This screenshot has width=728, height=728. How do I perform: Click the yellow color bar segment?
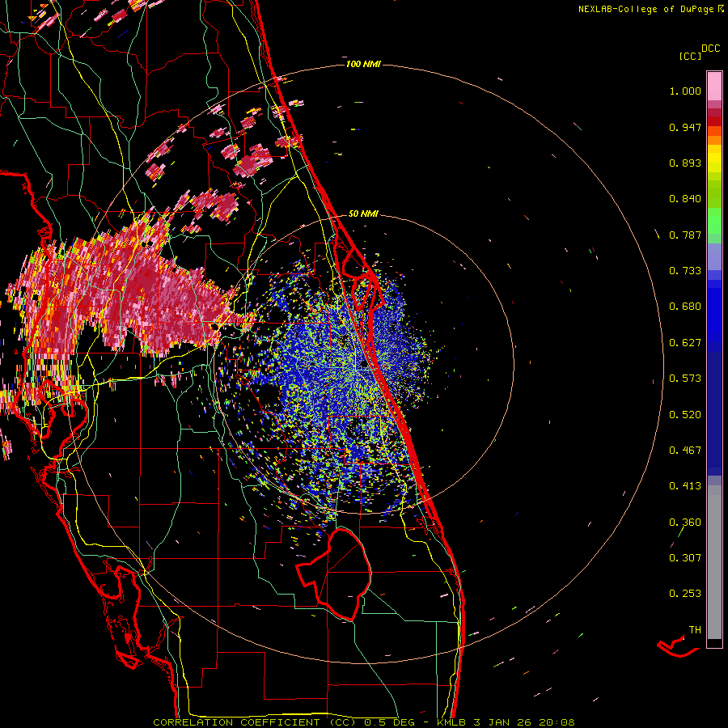pos(714,159)
